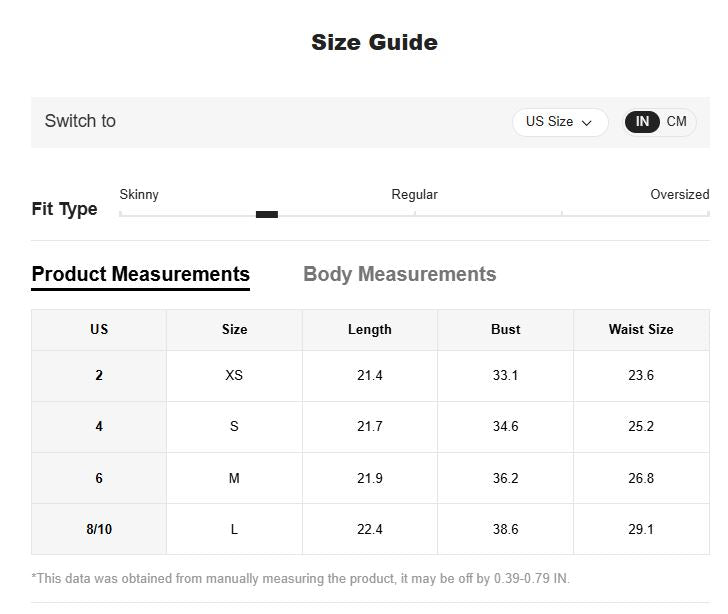Click the Oversized fit label

679,194
